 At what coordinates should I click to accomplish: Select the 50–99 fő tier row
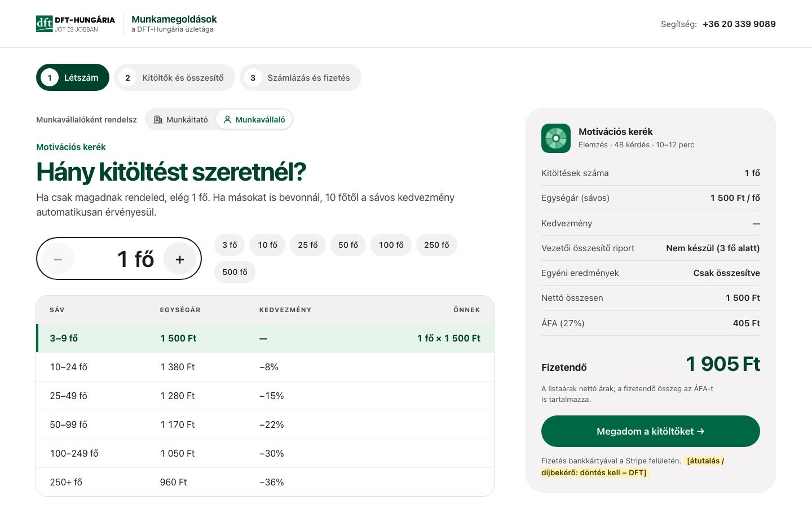(265, 424)
